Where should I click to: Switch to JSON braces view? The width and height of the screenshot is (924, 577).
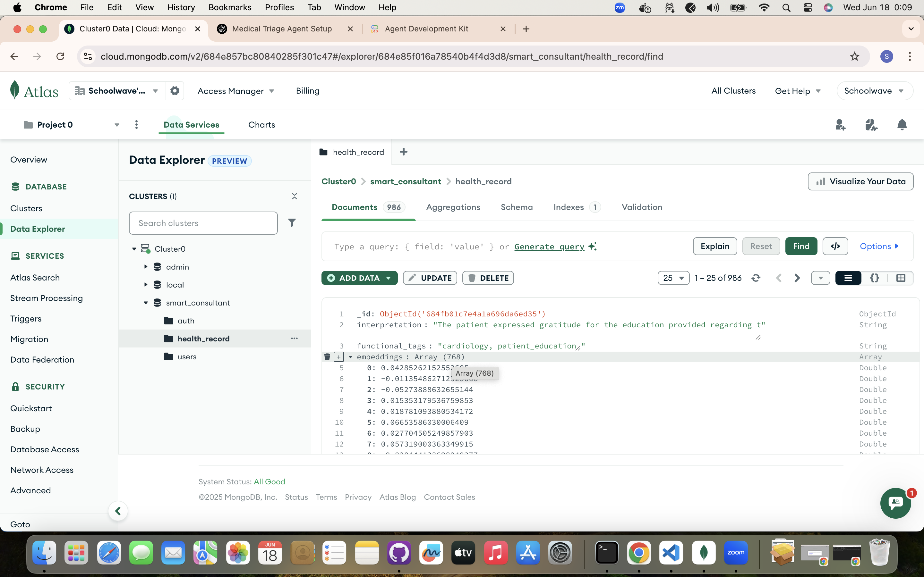874,278
